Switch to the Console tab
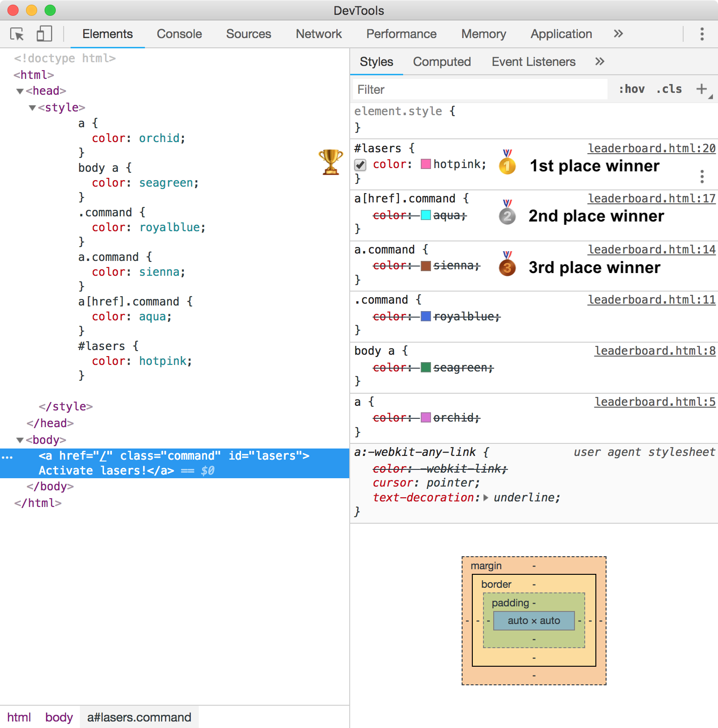The width and height of the screenshot is (718, 728). pyautogui.click(x=179, y=34)
